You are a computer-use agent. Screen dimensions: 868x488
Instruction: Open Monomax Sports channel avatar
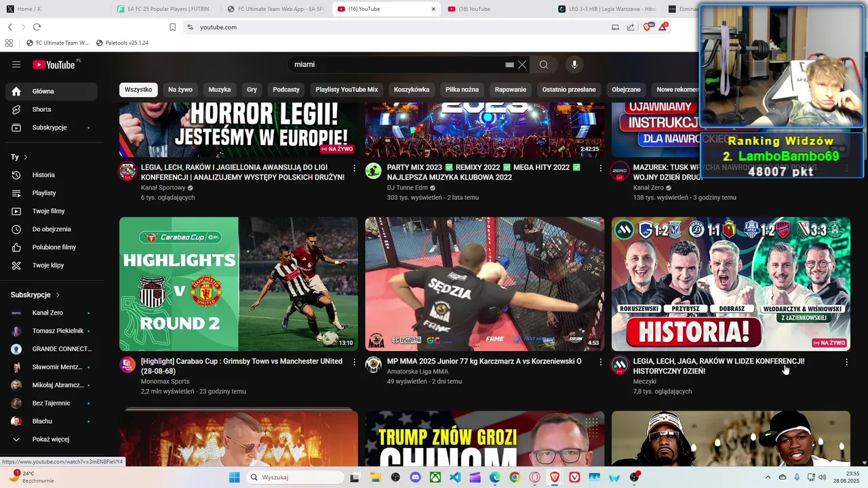(127, 365)
